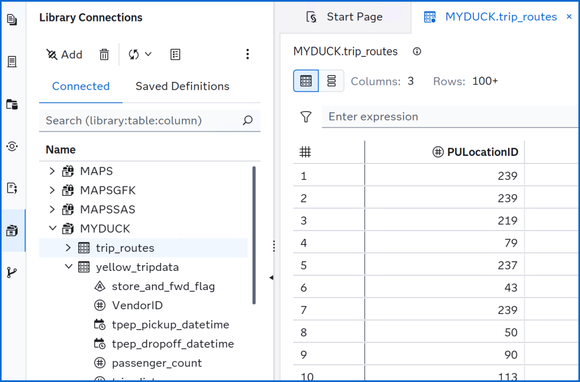The image size is (580, 382).
Task: Open the Explorer pane icon in left sidebar
Action: click(x=12, y=20)
